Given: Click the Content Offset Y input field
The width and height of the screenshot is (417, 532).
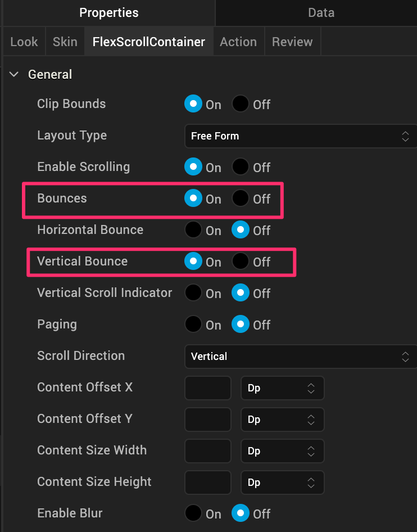Looking at the screenshot, I should 207,420.
